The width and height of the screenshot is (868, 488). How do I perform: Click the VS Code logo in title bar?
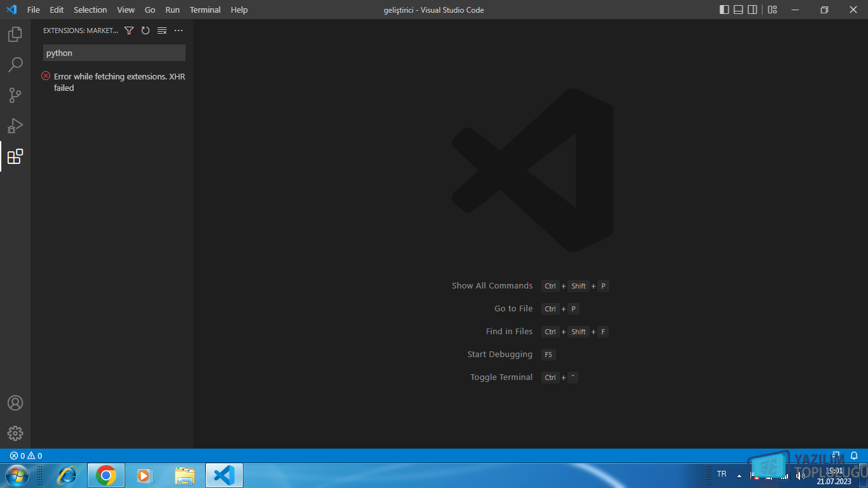(11, 10)
